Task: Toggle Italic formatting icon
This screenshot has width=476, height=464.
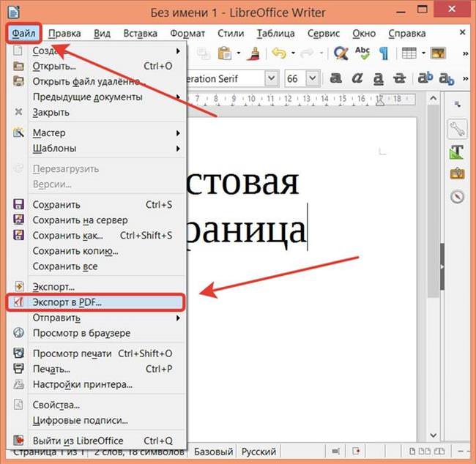Action: coord(357,78)
